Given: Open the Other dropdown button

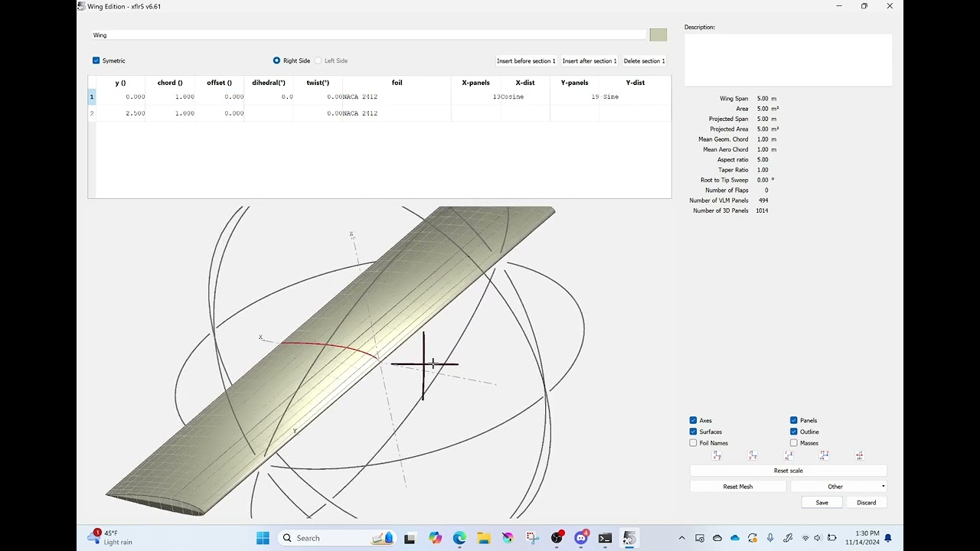Looking at the screenshot, I should (x=838, y=487).
